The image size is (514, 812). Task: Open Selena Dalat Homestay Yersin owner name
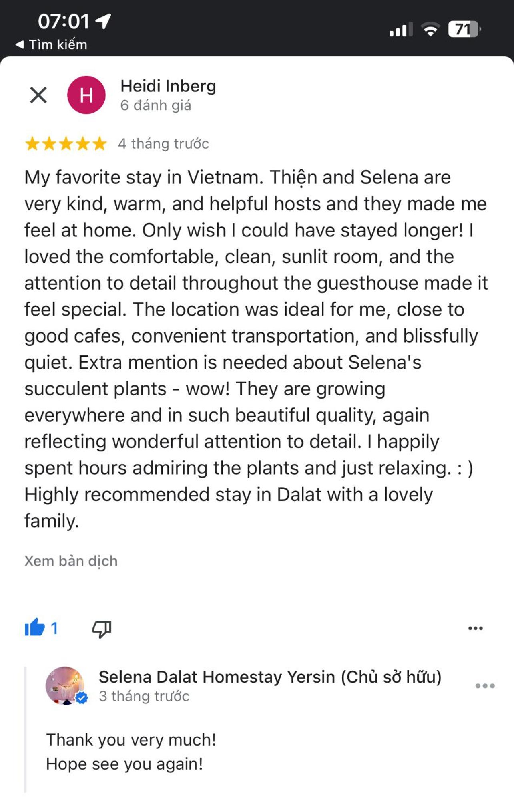click(x=270, y=677)
